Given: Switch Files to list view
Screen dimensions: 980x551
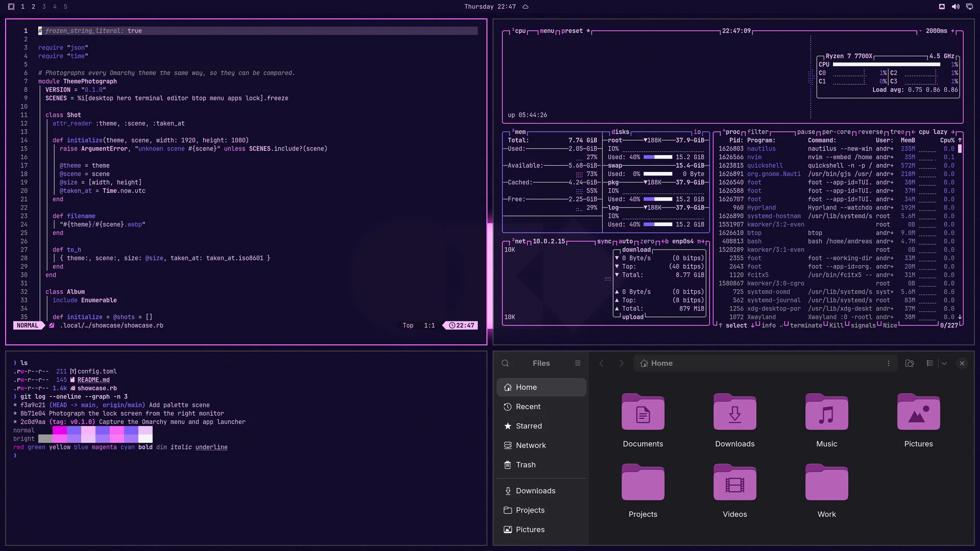Looking at the screenshot, I should pyautogui.click(x=929, y=363).
